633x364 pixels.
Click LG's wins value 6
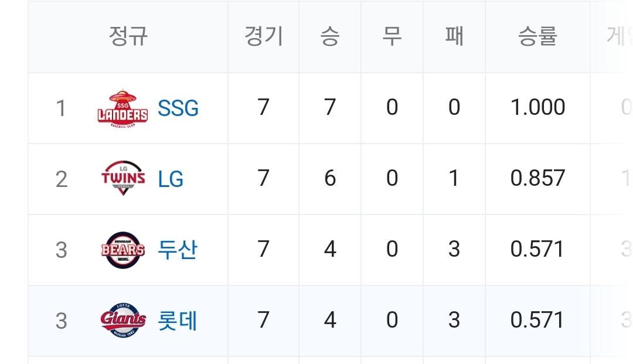tap(330, 178)
